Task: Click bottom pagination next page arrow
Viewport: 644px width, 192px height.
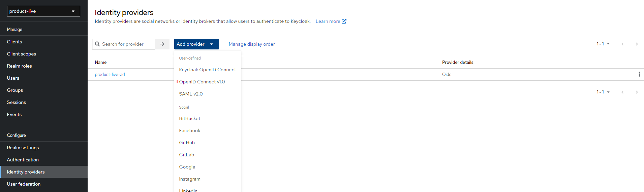Action: pyautogui.click(x=636, y=92)
